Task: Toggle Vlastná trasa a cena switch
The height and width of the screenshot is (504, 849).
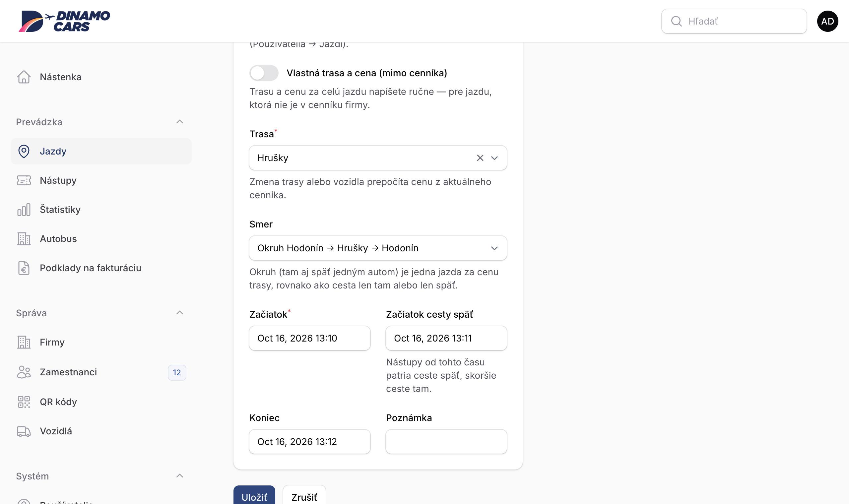Action: (264, 73)
